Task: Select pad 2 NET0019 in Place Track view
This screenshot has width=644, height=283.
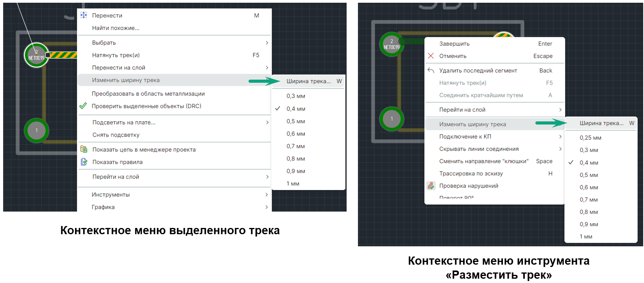Action: (392, 44)
